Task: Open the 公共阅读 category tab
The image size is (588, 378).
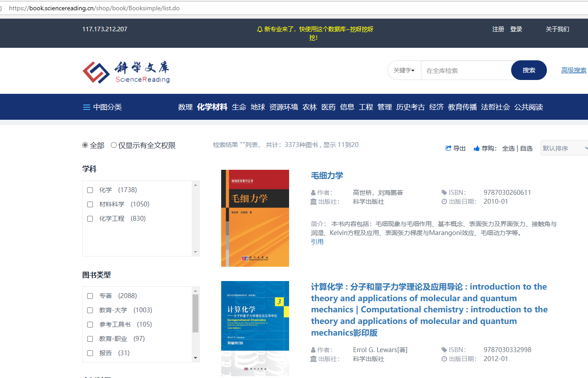Action: point(529,107)
